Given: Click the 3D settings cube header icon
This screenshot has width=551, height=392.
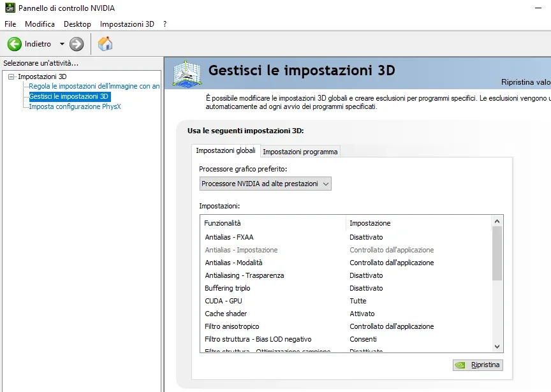Looking at the screenshot, I should coord(187,73).
